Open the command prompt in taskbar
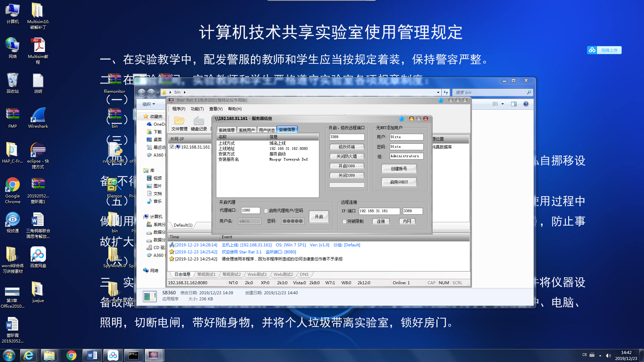This screenshot has height=362, width=644. [x=133, y=355]
